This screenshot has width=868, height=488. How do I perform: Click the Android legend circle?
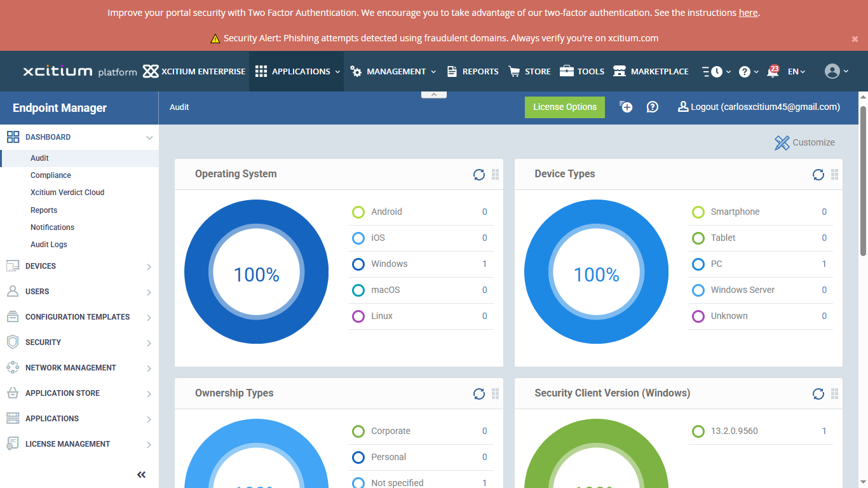tap(358, 212)
